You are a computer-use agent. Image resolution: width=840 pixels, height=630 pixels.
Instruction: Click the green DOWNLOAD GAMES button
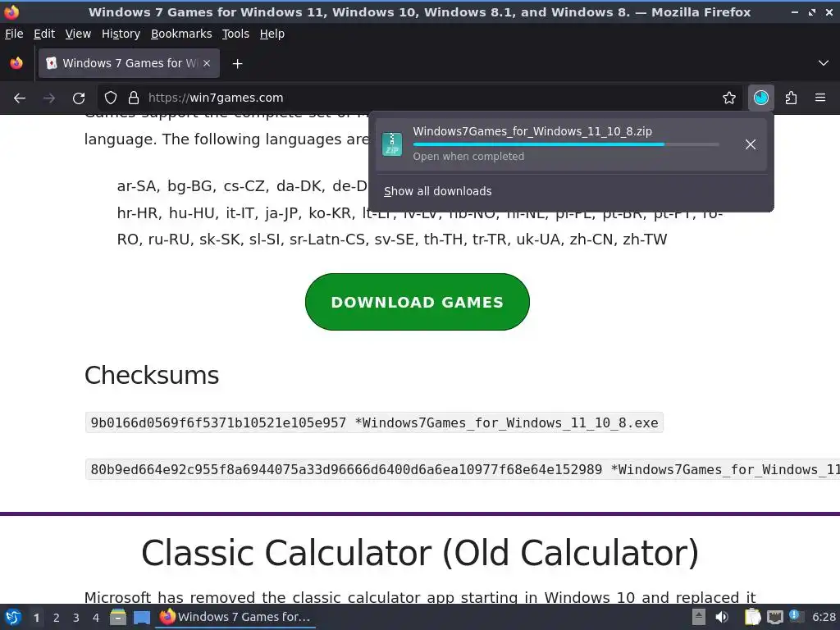tap(418, 302)
